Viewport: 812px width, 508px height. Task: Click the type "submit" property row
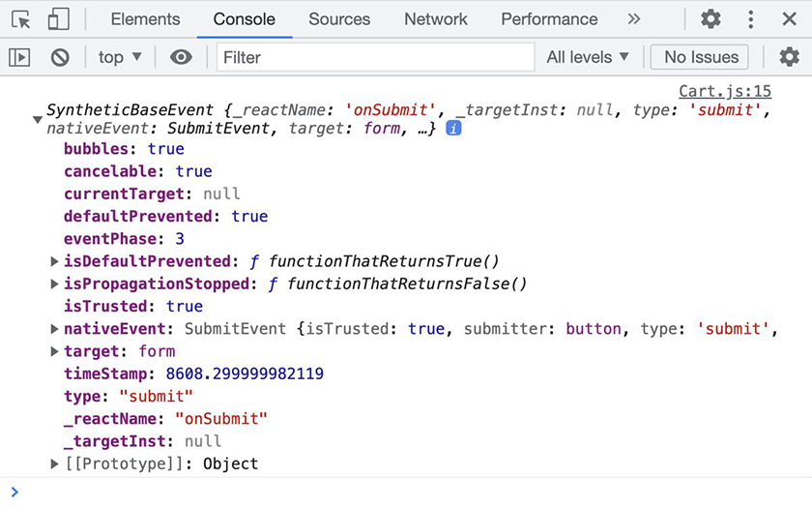click(129, 397)
